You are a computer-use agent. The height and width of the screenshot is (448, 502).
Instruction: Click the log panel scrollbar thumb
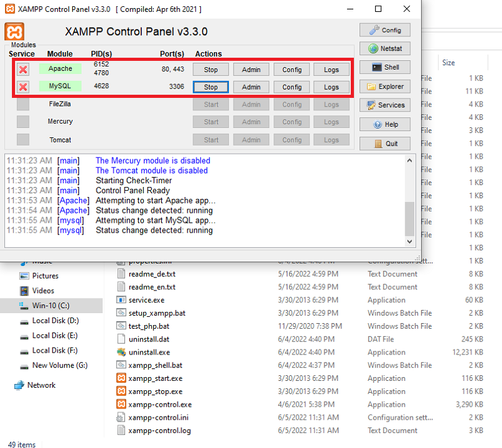410,219
